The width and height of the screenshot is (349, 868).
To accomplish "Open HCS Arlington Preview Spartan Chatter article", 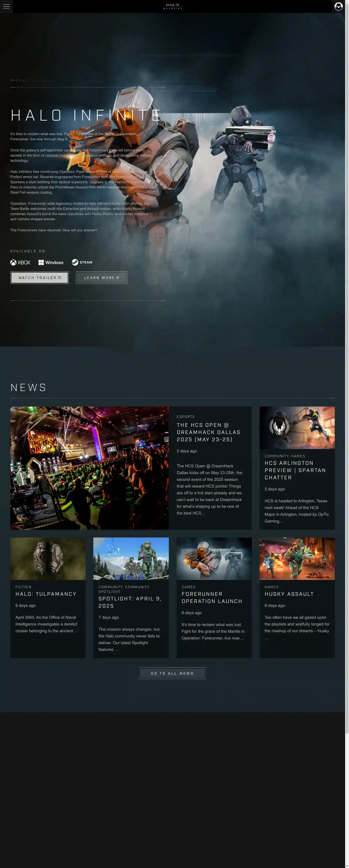I will (x=295, y=470).
